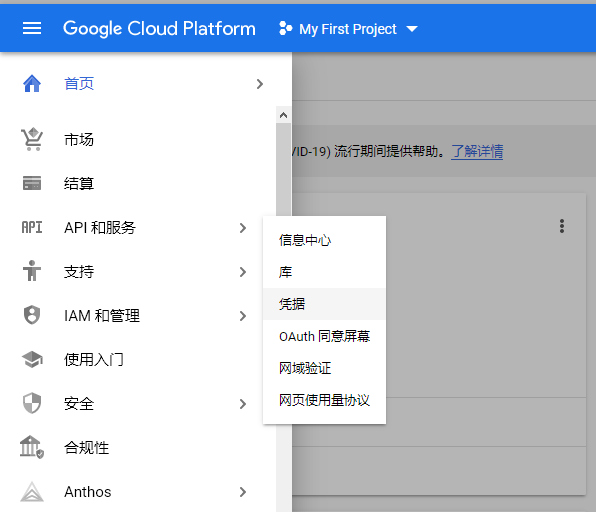596x512 pixels.
Task: Click the Google Cloud Platform title
Action: [159, 29]
